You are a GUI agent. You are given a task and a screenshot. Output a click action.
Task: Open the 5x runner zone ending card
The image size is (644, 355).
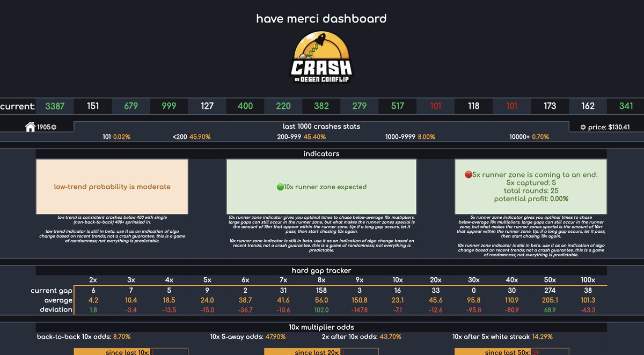point(531,187)
